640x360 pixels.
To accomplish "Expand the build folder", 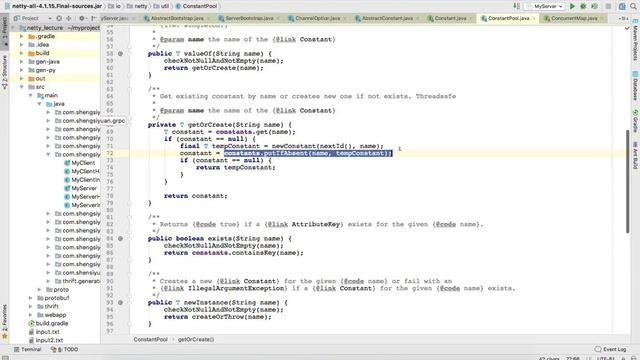I will (22, 53).
